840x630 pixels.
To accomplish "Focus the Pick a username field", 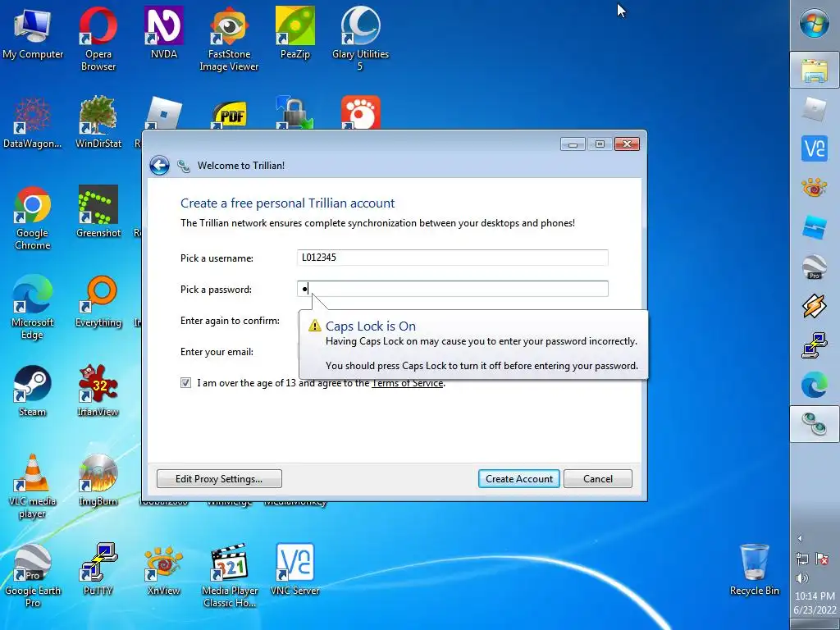I will 453,258.
